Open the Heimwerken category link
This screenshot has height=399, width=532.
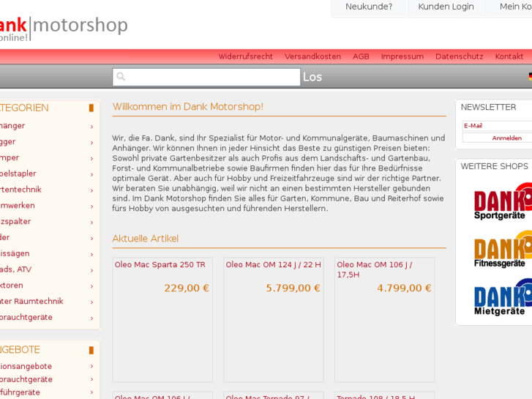[x=18, y=206]
